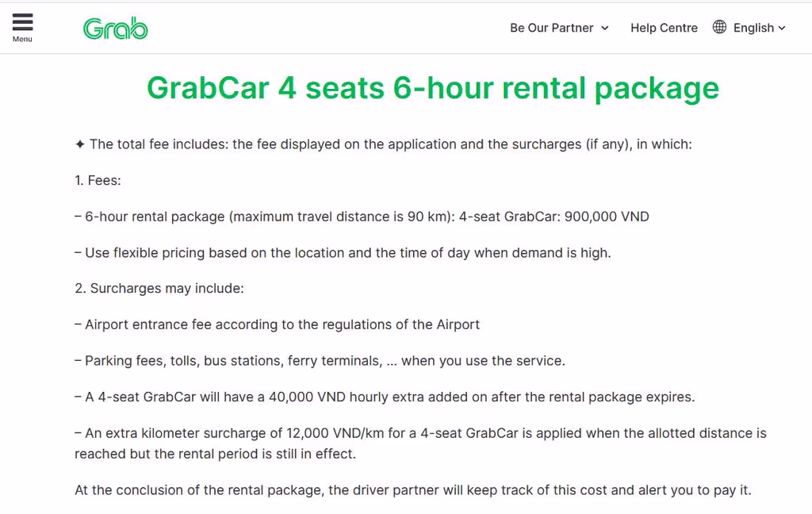This screenshot has width=812, height=514.
Task: Click the '2. Surcharges may include:' label
Action: tap(159, 288)
